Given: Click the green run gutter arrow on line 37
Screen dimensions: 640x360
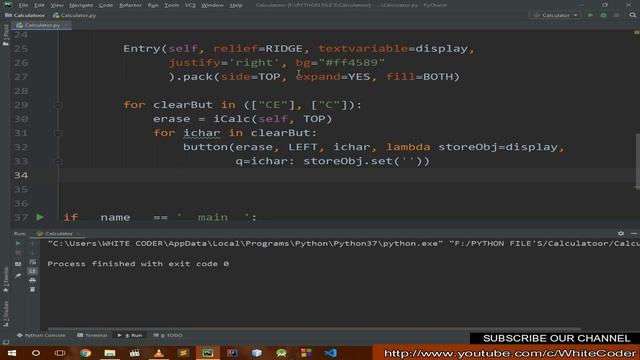Looking at the screenshot, I should (x=40, y=217).
